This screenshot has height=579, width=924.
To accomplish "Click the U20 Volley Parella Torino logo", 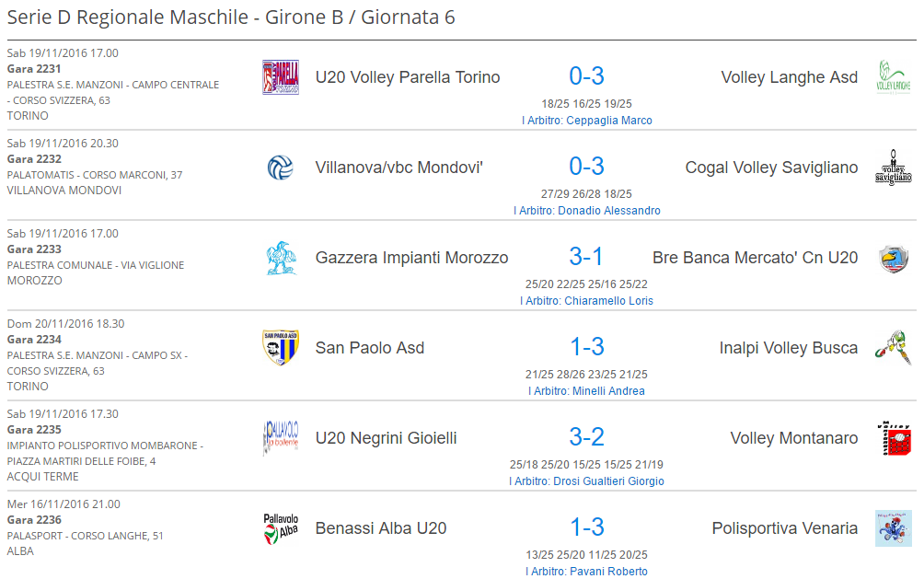I will 281,77.
